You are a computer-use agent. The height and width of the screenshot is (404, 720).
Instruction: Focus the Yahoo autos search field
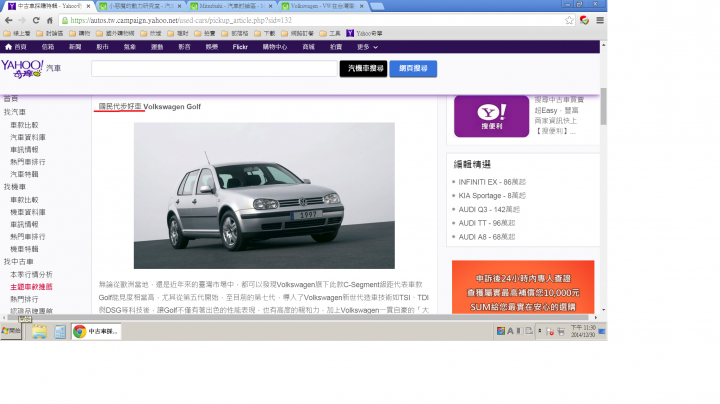coord(214,68)
